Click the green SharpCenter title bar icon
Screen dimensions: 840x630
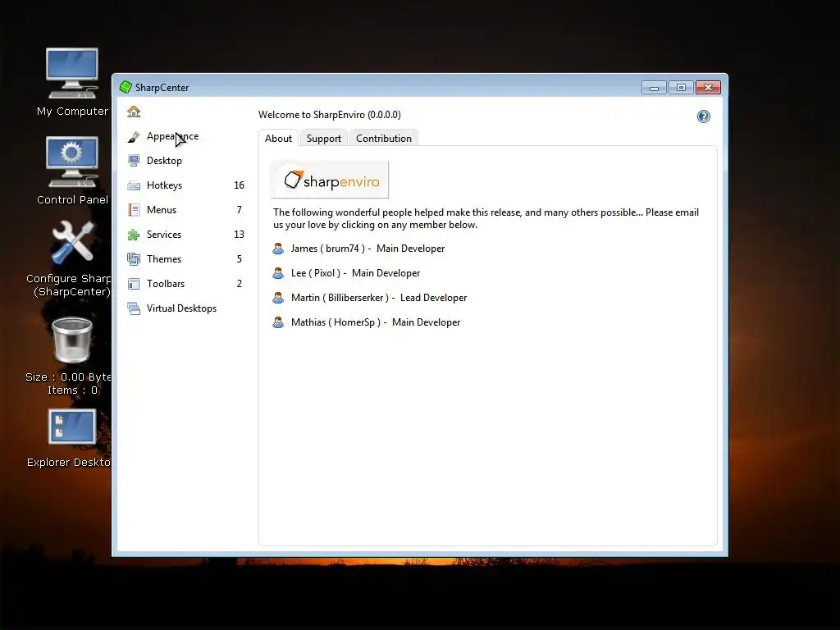pos(126,87)
